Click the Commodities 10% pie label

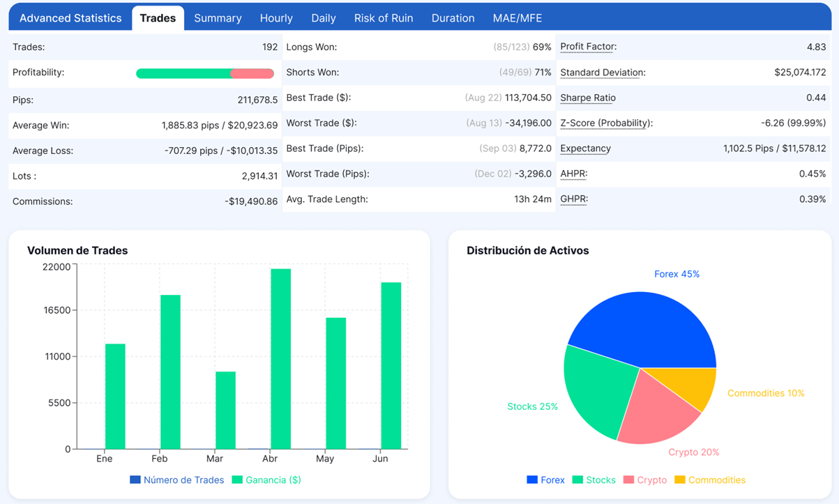point(766,393)
